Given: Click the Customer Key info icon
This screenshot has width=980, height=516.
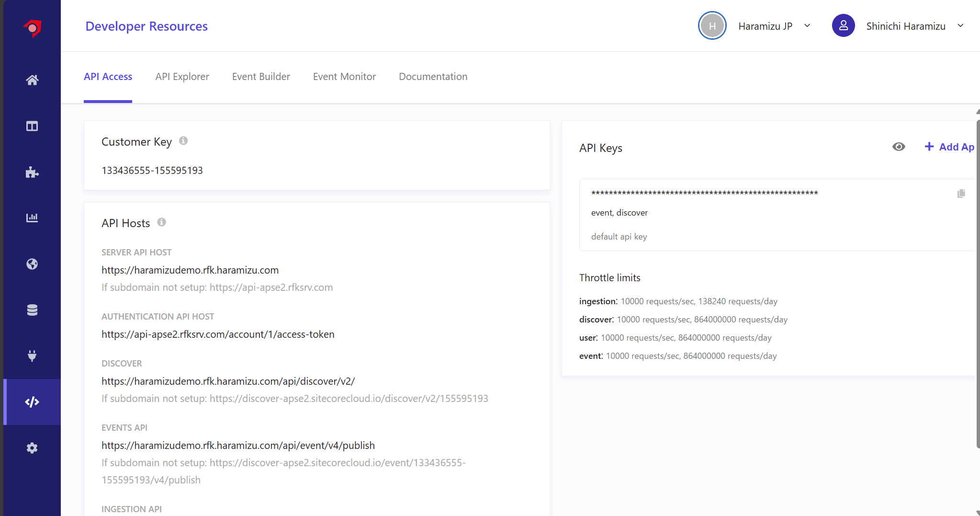Looking at the screenshot, I should tap(183, 141).
